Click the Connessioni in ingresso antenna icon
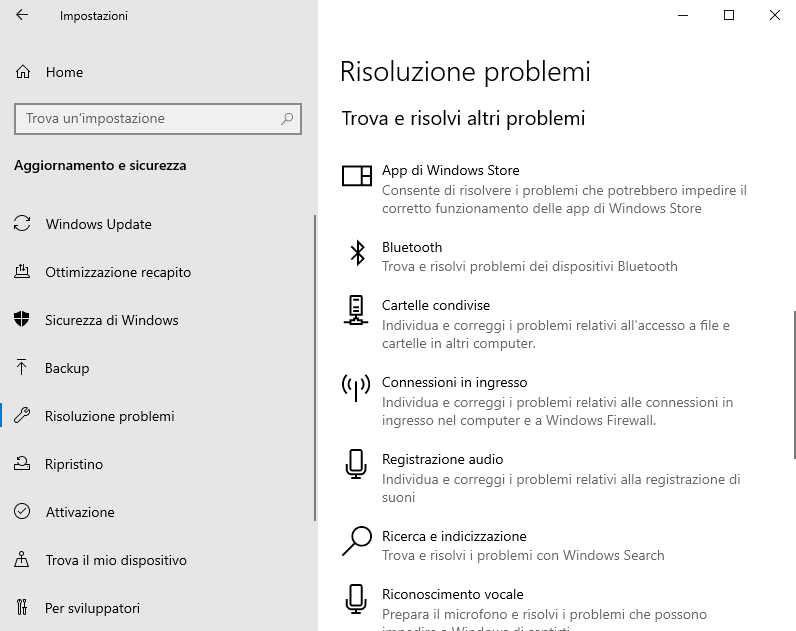 (356, 387)
